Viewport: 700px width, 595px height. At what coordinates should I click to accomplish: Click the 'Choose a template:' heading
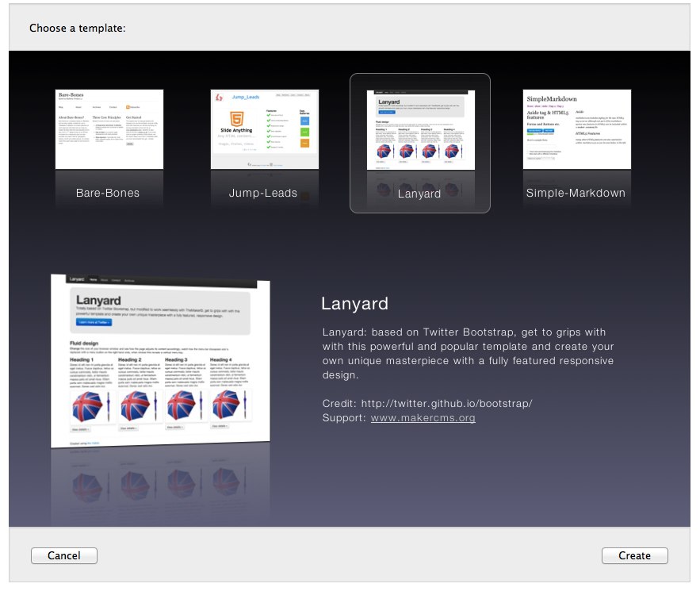77,28
